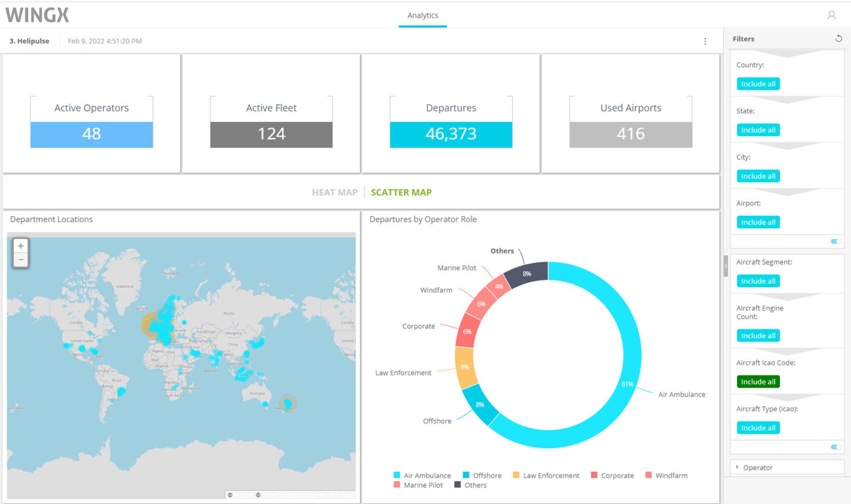
Task: Toggle the location filters switch
Action: (835, 242)
